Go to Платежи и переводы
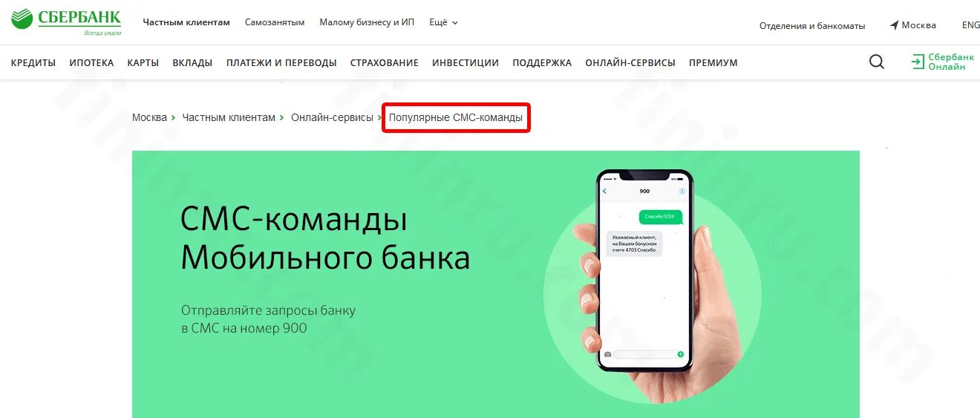The height and width of the screenshot is (418, 980). click(281, 63)
